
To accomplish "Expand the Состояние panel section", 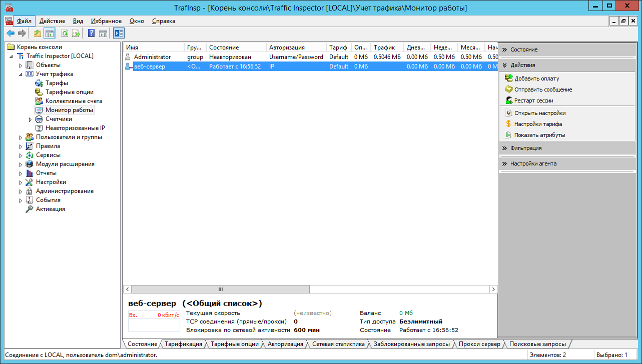I will 567,49.
